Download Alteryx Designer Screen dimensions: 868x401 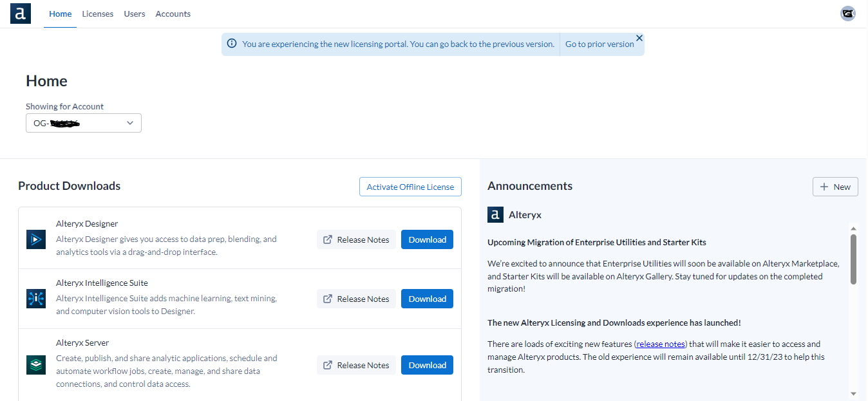[428, 239]
